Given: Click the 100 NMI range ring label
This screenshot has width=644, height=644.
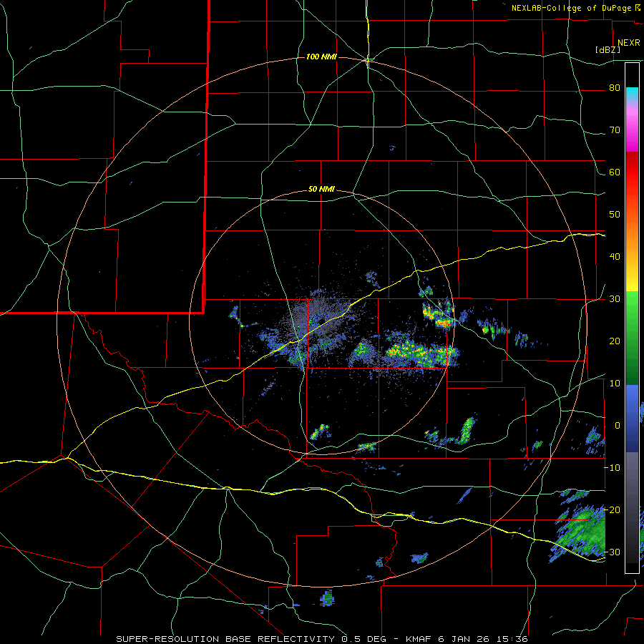Looking at the screenshot, I should click(x=321, y=57).
